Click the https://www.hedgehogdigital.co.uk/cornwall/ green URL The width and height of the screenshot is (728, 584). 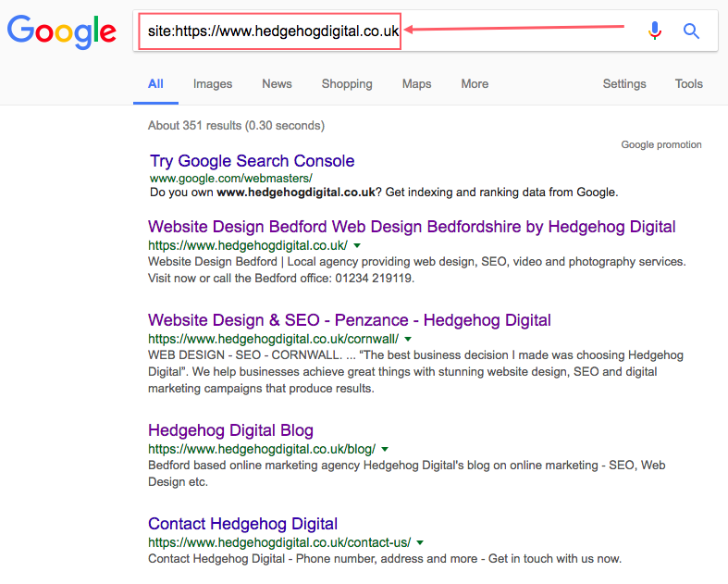274,339
